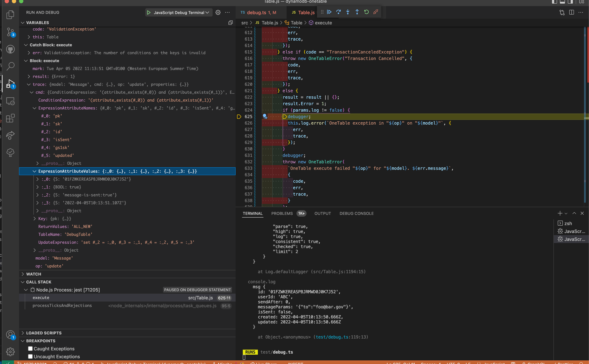Select the zsh terminal session
This screenshot has width=589, height=364.
pos(568,223)
